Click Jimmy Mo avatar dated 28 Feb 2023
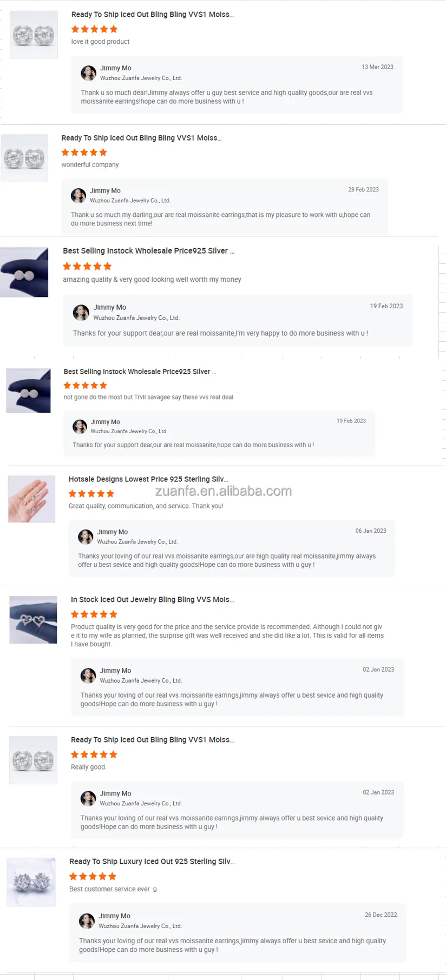446x980 pixels. pos(78,195)
